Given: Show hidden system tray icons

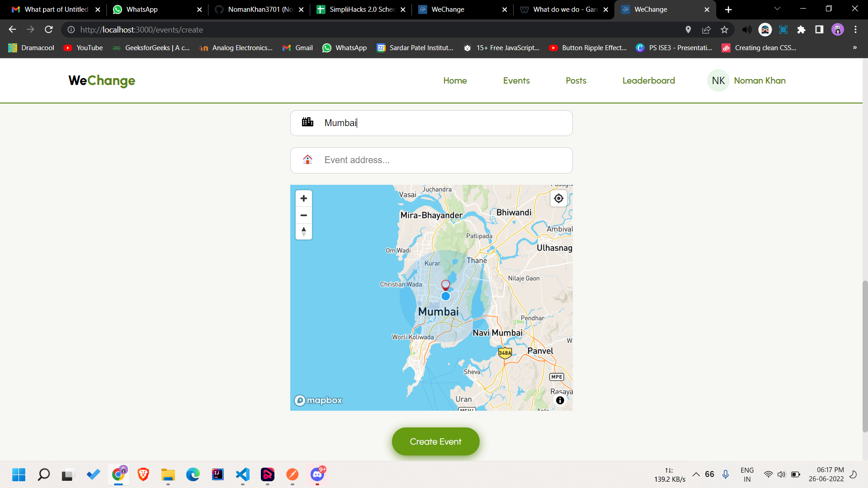Looking at the screenshot, I should (x=696, y=474).
